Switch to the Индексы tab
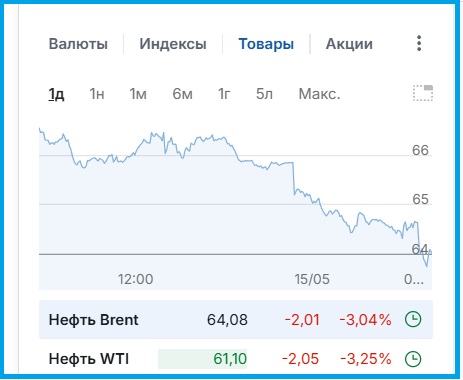463x380 pixels. tap(173, 44)
